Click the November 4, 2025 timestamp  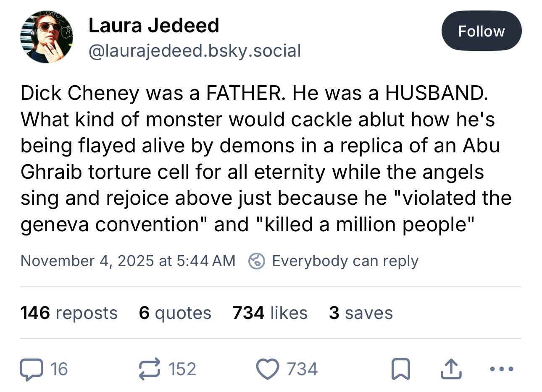tap(128, 261)
